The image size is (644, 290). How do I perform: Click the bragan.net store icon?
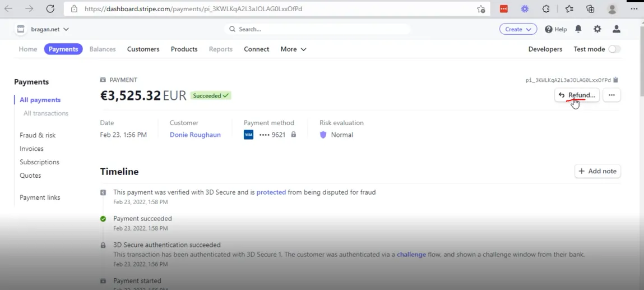coord(20,29)
